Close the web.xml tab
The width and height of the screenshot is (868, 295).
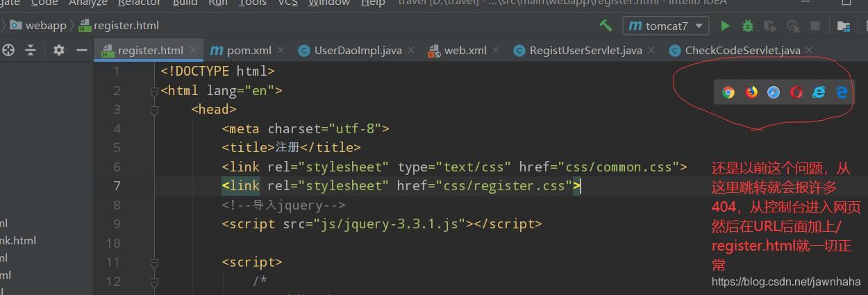[496, 50]
